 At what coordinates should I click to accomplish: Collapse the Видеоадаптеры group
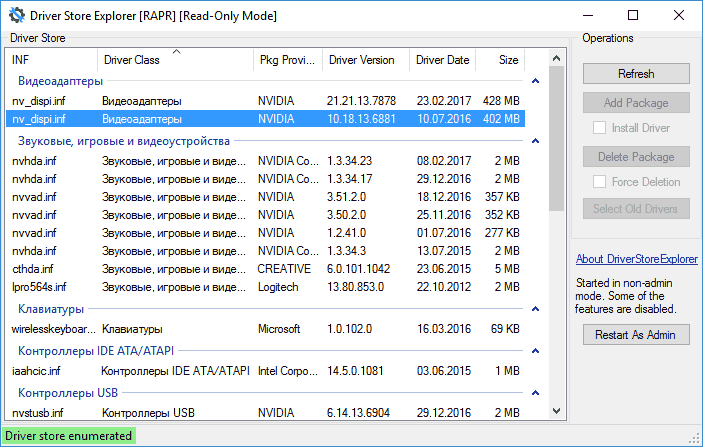coord(535,81)
